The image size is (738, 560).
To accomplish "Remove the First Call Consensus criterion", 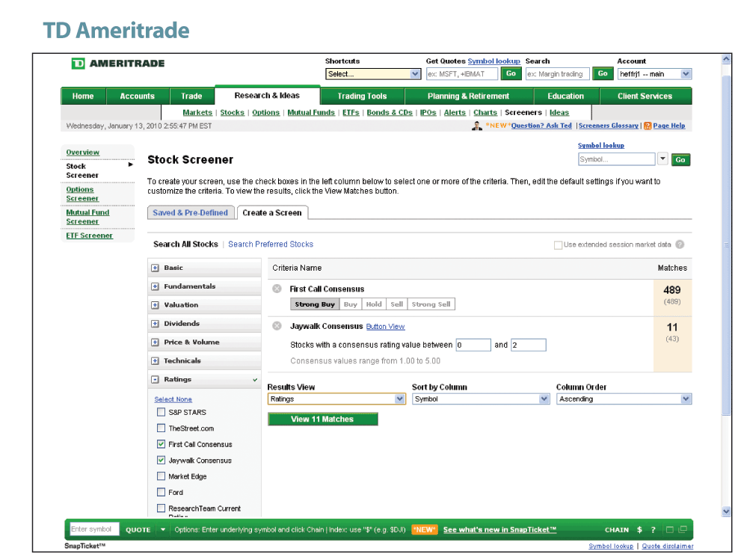I will (277, 289).
